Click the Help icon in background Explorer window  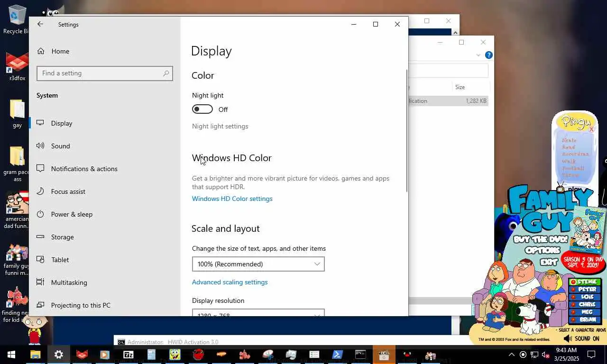click(489, 55)
